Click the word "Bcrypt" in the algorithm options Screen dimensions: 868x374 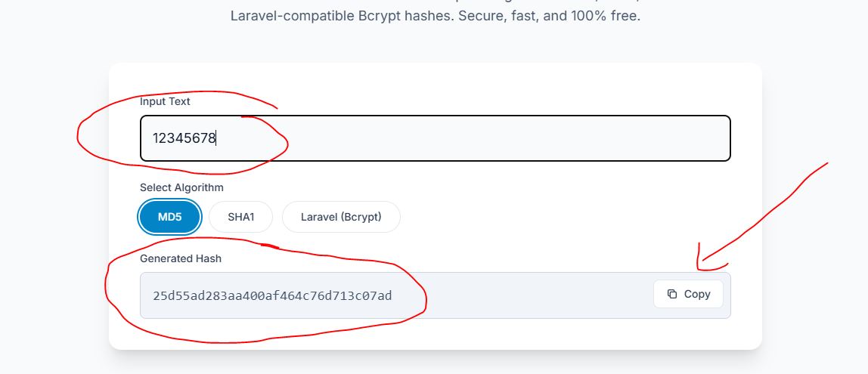tap(360, 218)
